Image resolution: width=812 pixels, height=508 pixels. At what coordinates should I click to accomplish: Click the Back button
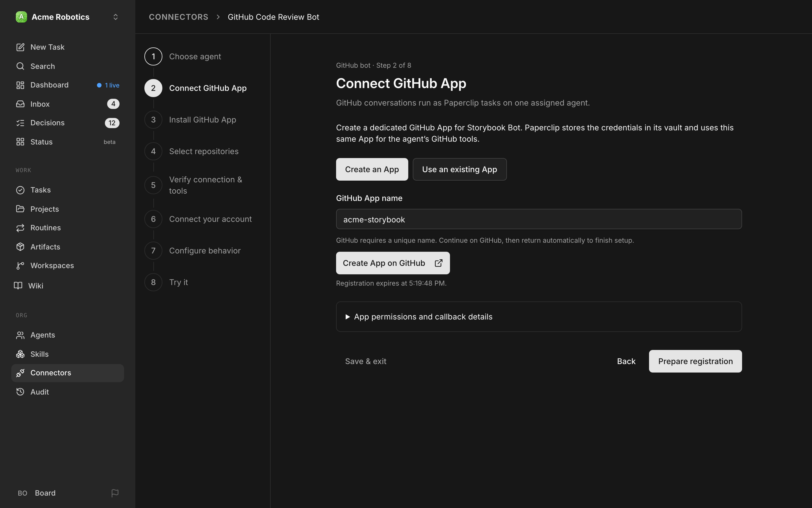(626, 361)
